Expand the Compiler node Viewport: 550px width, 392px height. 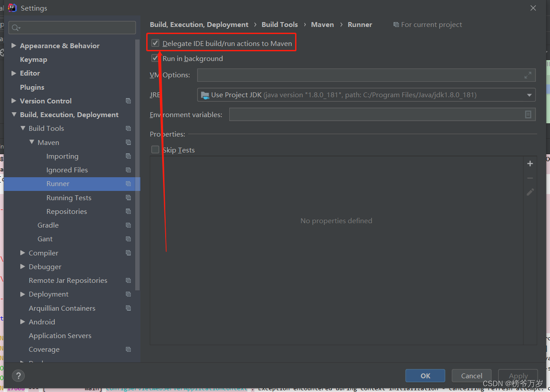click(23, 253)
